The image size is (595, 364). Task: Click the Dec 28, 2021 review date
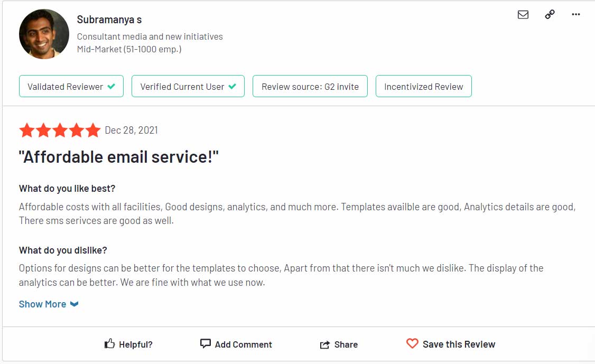point(131,130)
